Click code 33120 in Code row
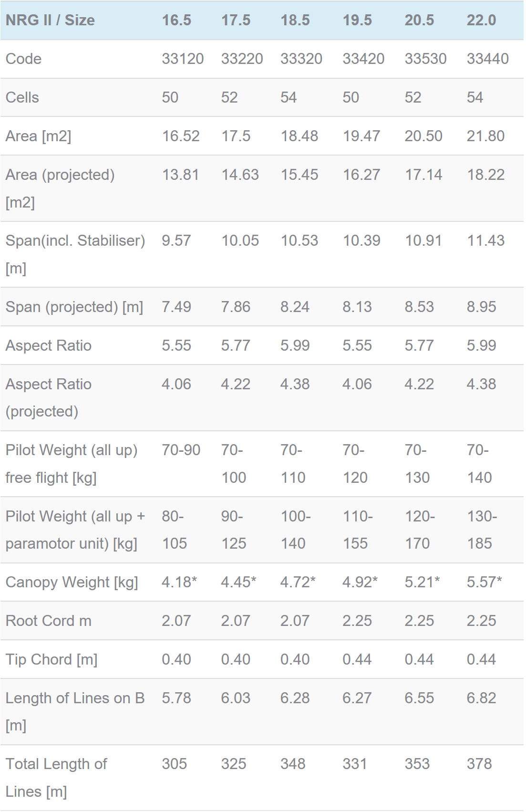The width and height of the screenshot is (526, 812). (183, 59)
